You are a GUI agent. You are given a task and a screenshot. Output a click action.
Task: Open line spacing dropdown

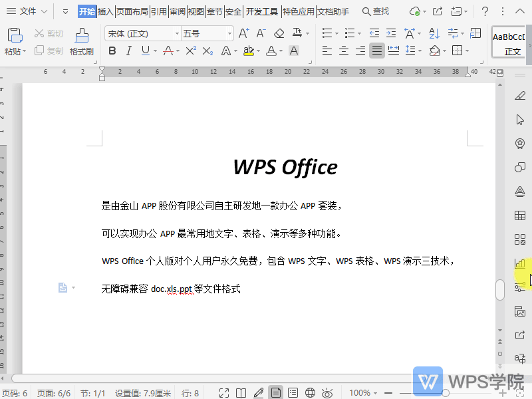[420, 51]
